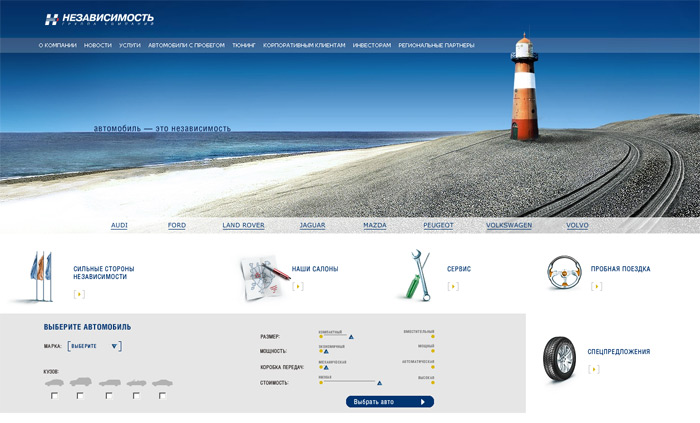Follow the Jaguar brand link
Screen dimensions: 700x423
click(x=312, y=225)
